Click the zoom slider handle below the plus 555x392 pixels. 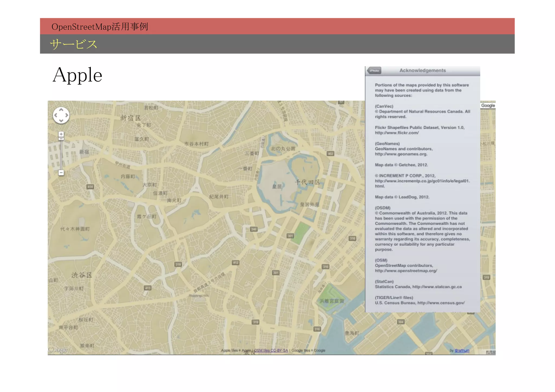click(x=61, y=139)
